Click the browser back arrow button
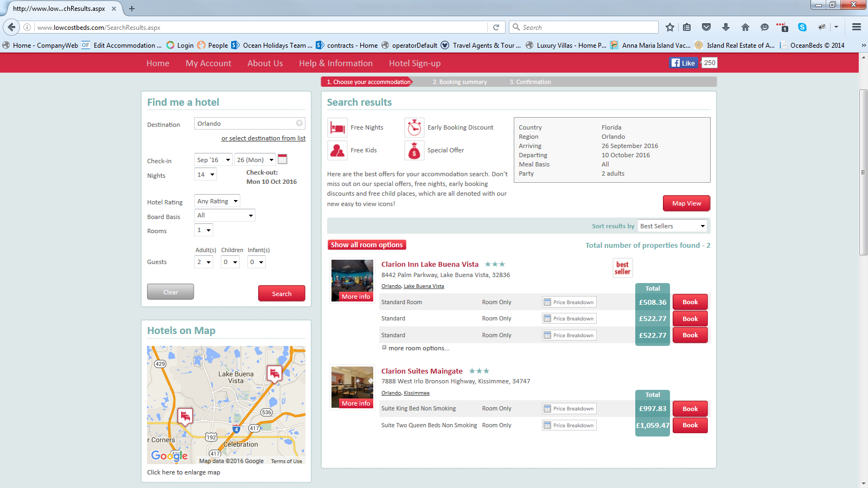The image size is (868, 488). 12,27
